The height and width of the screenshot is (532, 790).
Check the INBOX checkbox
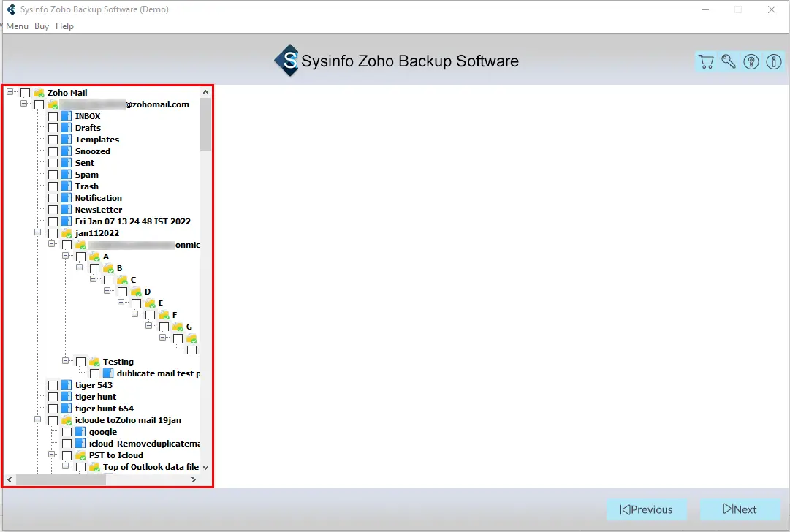53,116
